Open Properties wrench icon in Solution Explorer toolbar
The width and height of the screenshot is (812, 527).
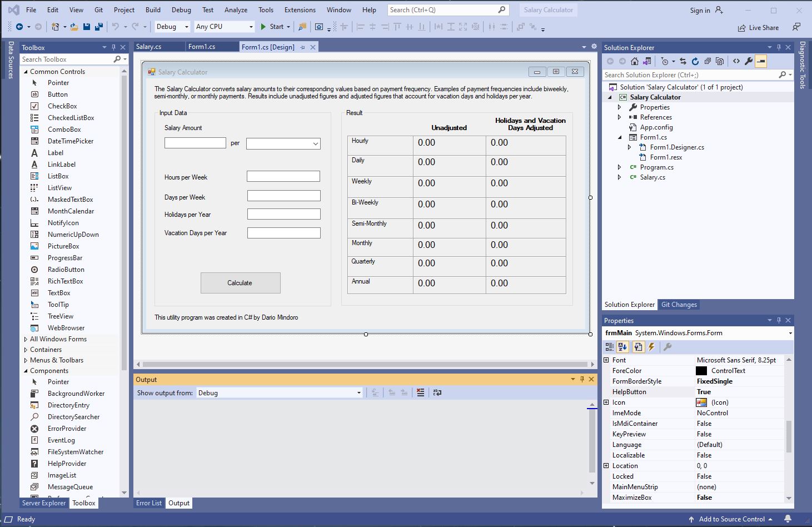[x=749, y=61]
